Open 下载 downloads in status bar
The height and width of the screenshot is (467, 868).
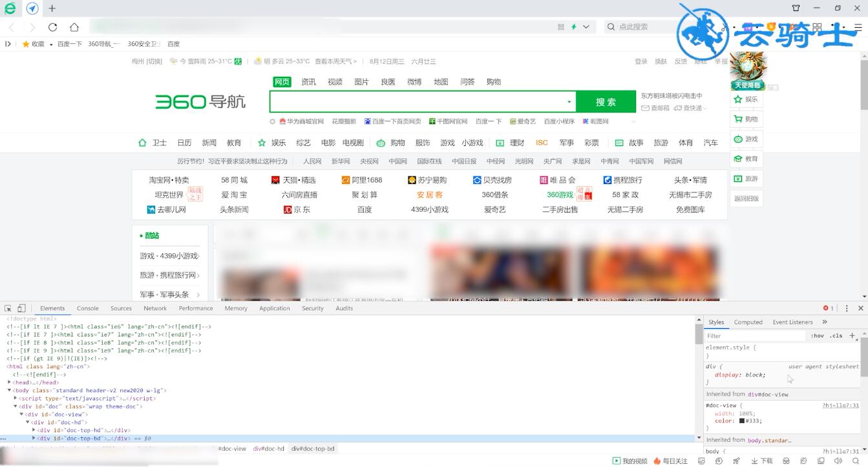pyautogui.click(x=762, y=461)
